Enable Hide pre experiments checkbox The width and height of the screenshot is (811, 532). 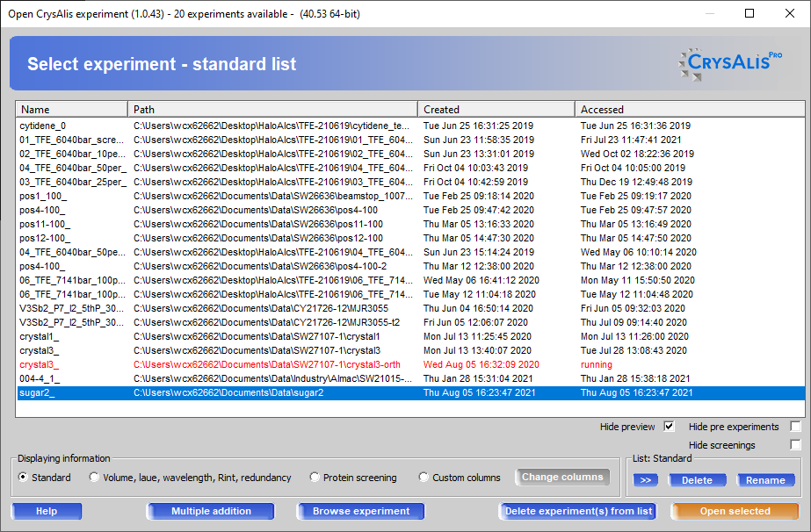click(795, 427)
